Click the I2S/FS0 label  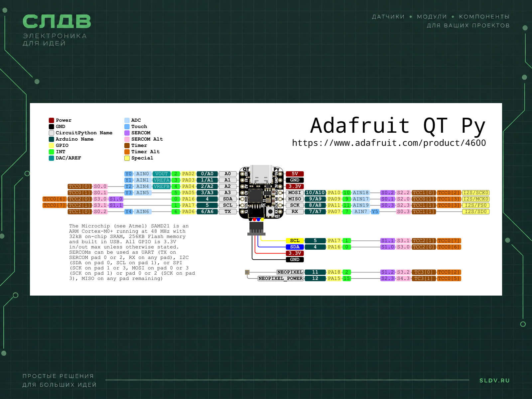(x=476, y=205)
